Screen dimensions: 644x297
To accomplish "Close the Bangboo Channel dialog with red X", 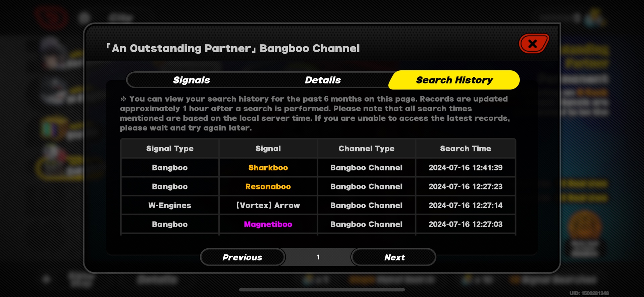I will (533, 44).
